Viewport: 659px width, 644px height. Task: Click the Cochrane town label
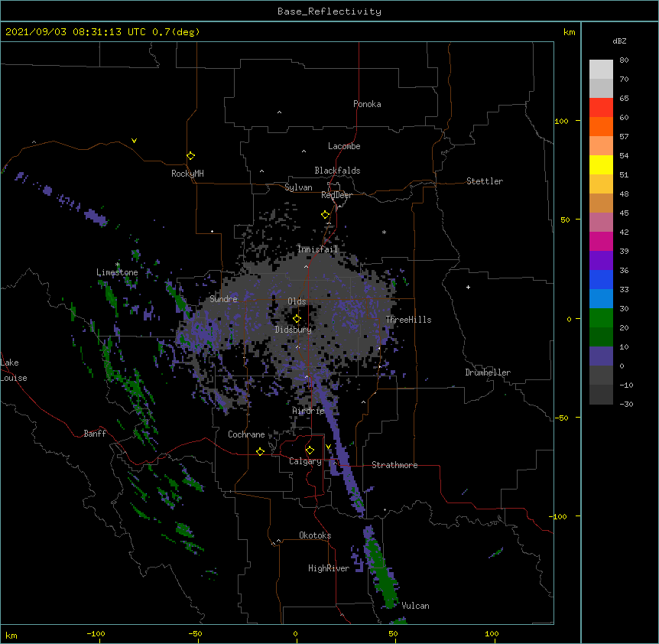tap(246, 434)
